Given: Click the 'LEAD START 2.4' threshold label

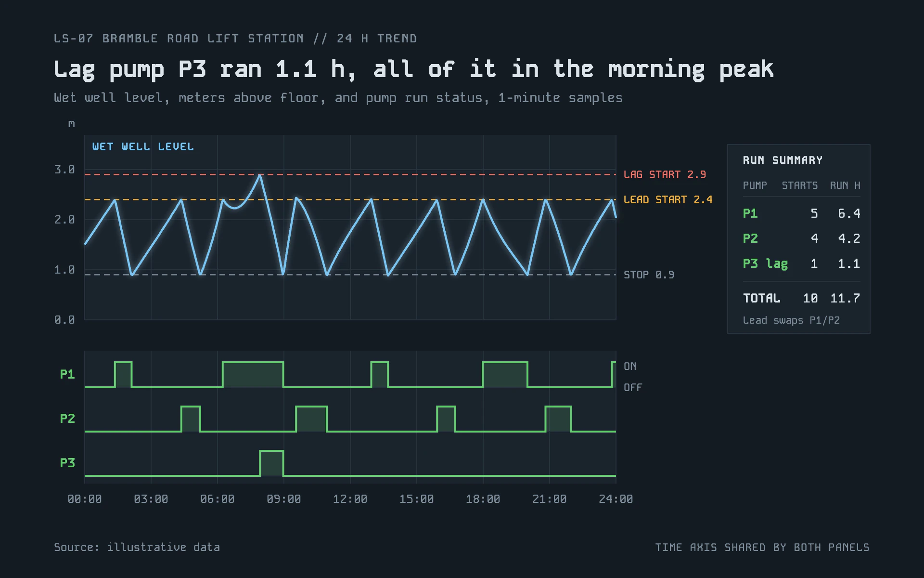Looking at the screenshot, I should [668, 200].
